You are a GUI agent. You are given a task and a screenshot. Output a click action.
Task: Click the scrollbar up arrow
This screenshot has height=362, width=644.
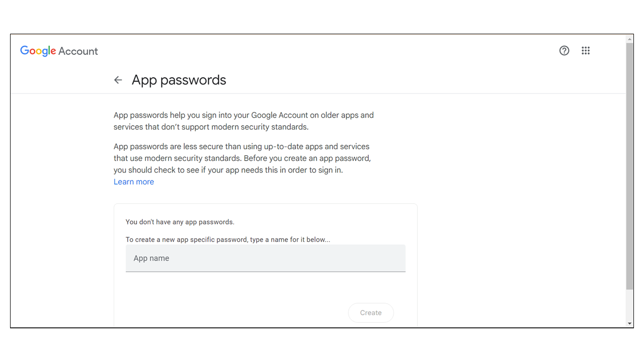click(629, 39)
